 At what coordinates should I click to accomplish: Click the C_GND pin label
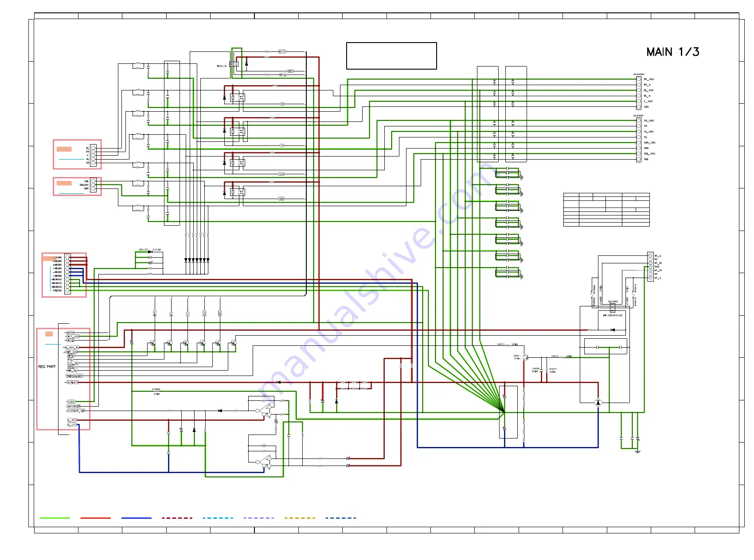648,102
